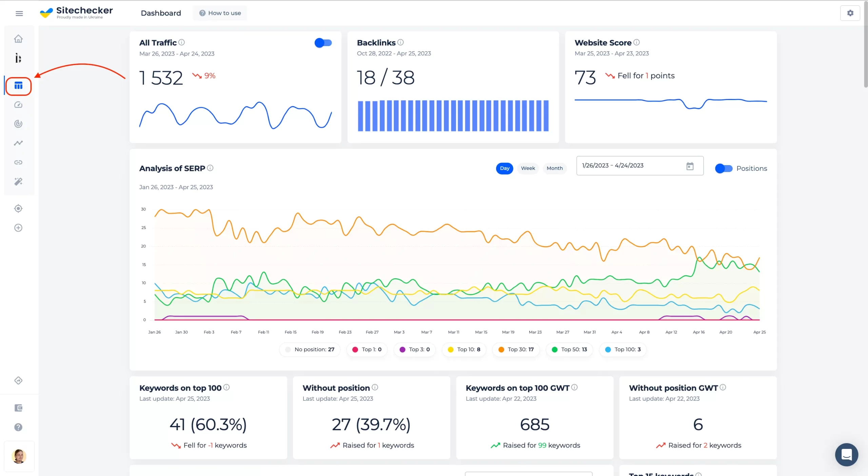
Task: Click info icon beside Keywords on top 100 GWT
Action: coord(574,387)
